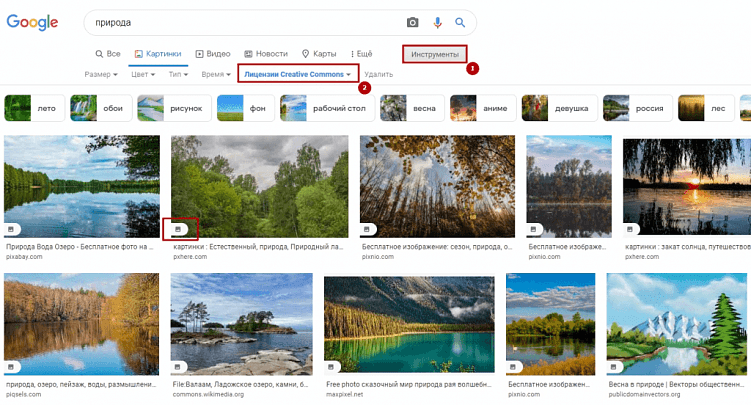The image size is (751, 405).
Task: Open the pixabay.com lake photo thumbnail
Action: coord(82,186)
